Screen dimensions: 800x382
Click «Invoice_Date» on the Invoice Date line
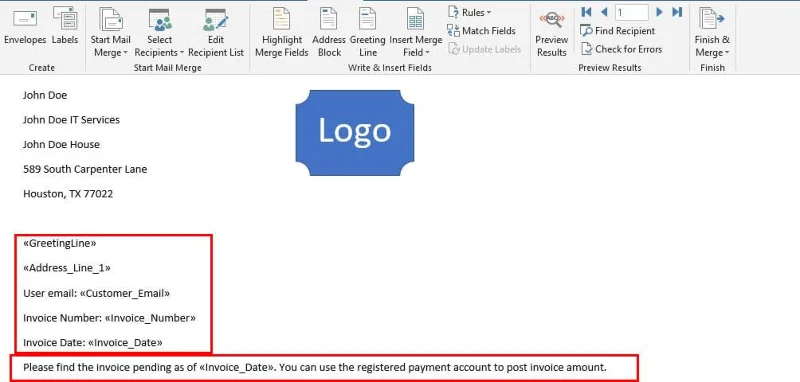pyautogui.click(x=125, y=343)
